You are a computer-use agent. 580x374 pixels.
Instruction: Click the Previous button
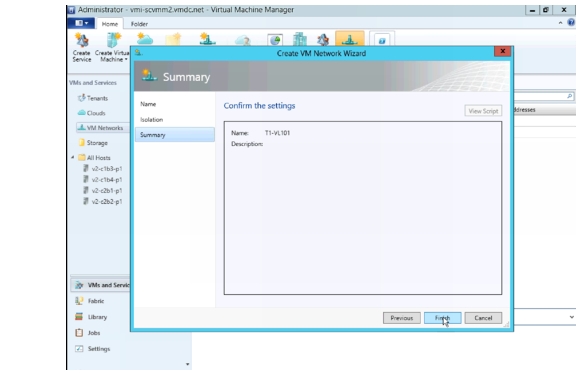[402, 318]
